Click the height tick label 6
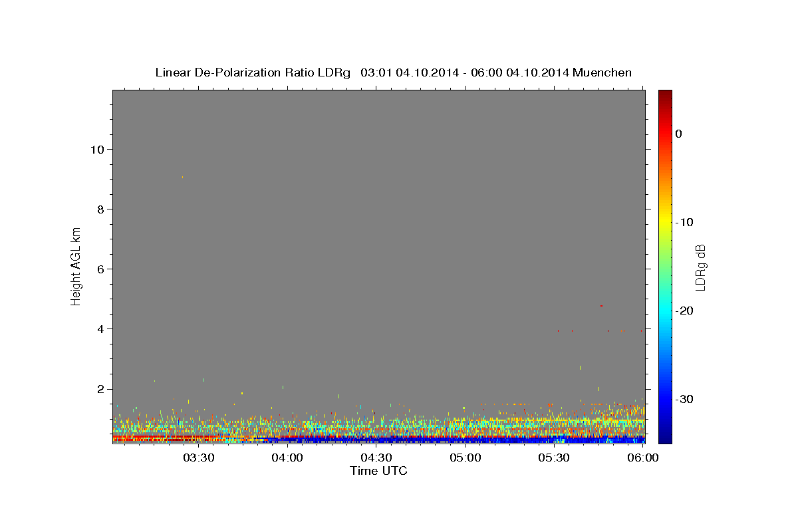This screenshot has height=532, width=798. click(99, 269)
